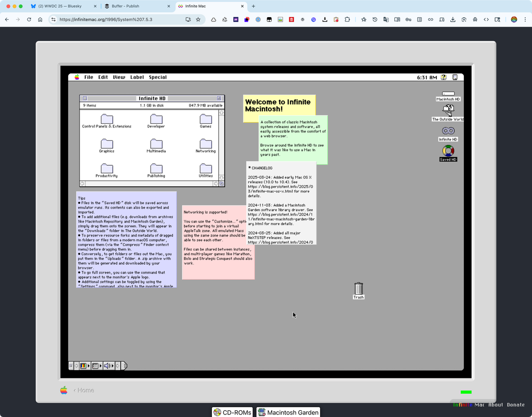Open Chrome three-dot menu
The image size is (532, 417).
point(525,19)
